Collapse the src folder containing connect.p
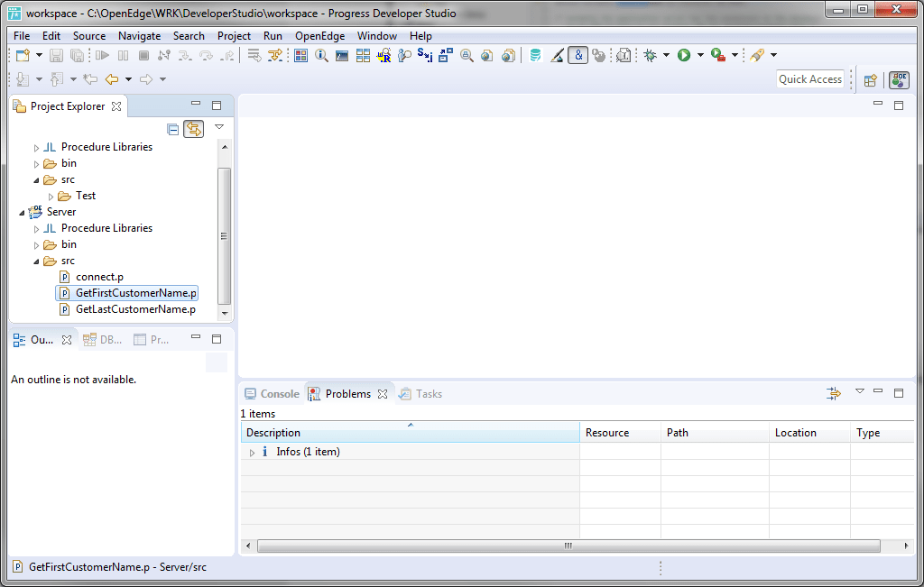 click(x=36, y=261)
